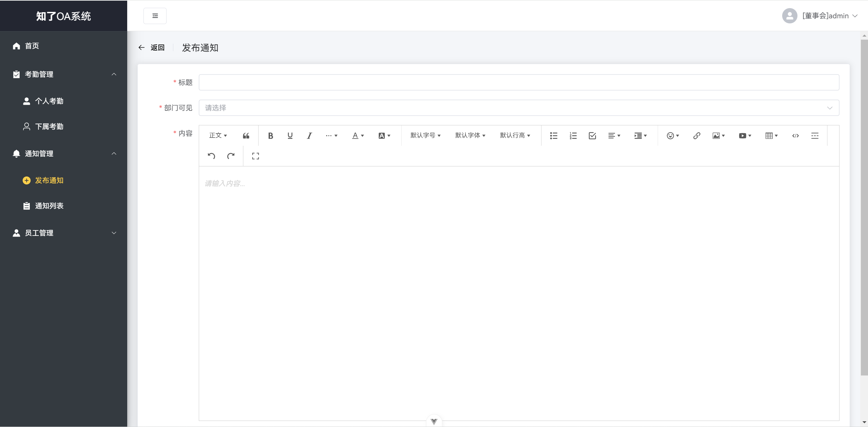
Task: Enter fullscreen editor mode
Action: (x=255, y=156)
